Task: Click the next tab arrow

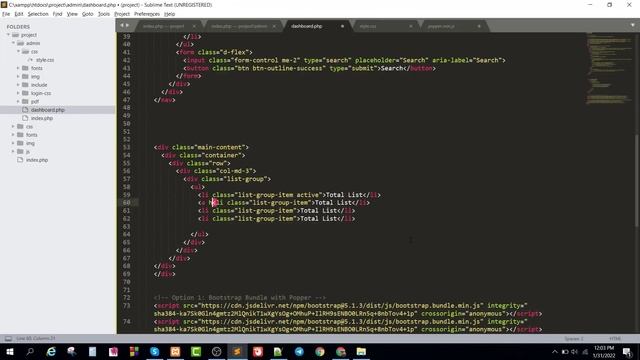Action: pyautogui.click(x=127, y=25)
